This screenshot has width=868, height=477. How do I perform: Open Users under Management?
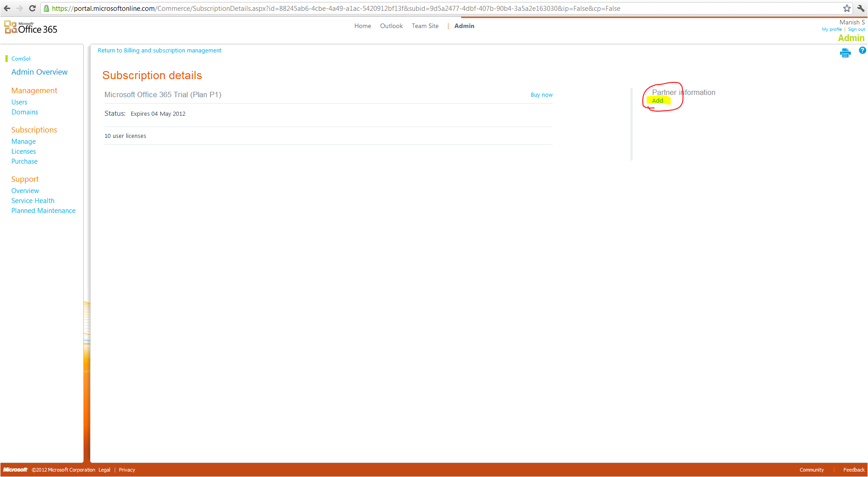click(x=19, y=102)
